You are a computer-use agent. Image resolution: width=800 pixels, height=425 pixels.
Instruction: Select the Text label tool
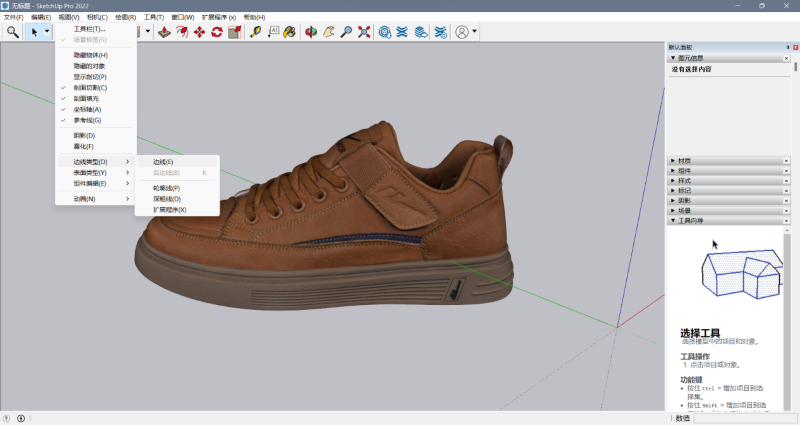[273, 32]
